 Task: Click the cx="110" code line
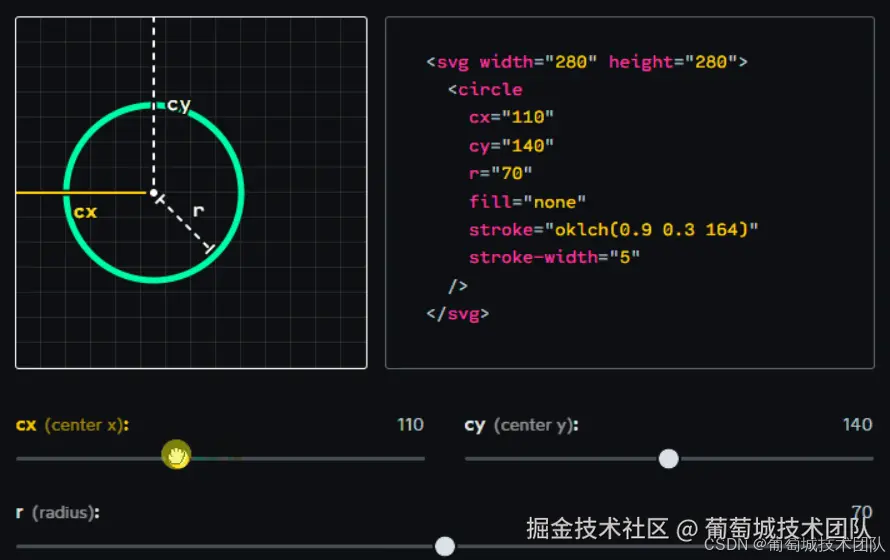(x=511, y=117)
